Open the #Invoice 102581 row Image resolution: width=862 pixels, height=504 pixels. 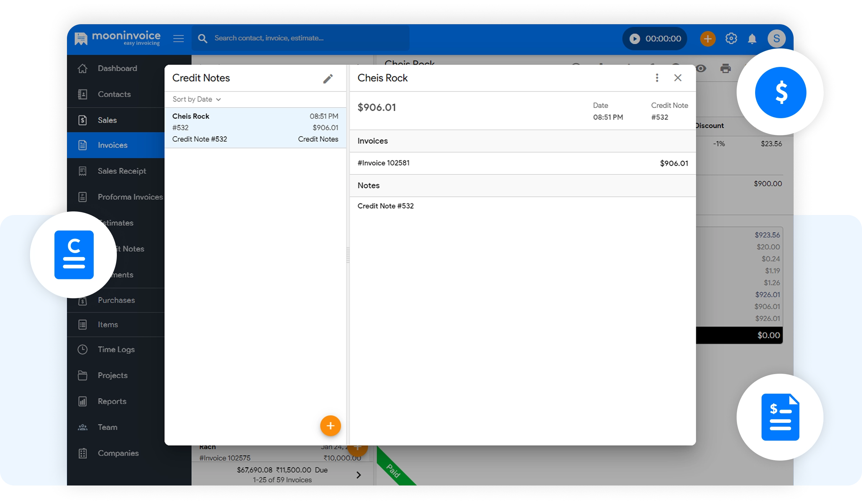(522, 163)
